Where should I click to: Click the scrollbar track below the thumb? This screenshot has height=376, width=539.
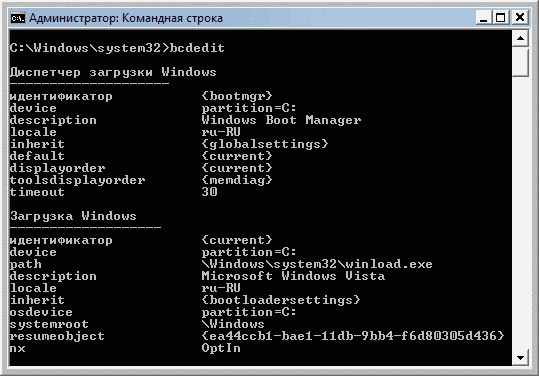(x=520, y=213)
